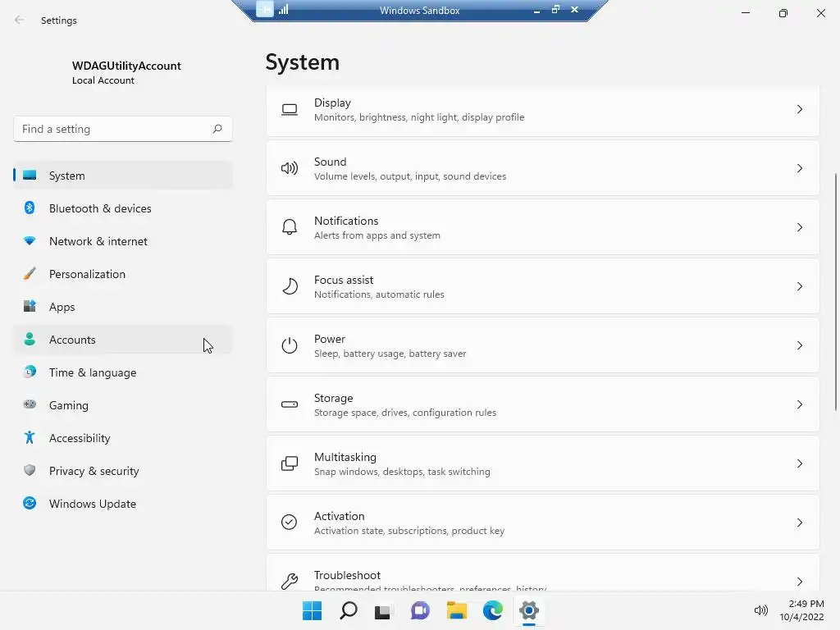840x630 pixels.
Task: Click 'Sleep, battery usage, battery saver' text
Action: 390,354
